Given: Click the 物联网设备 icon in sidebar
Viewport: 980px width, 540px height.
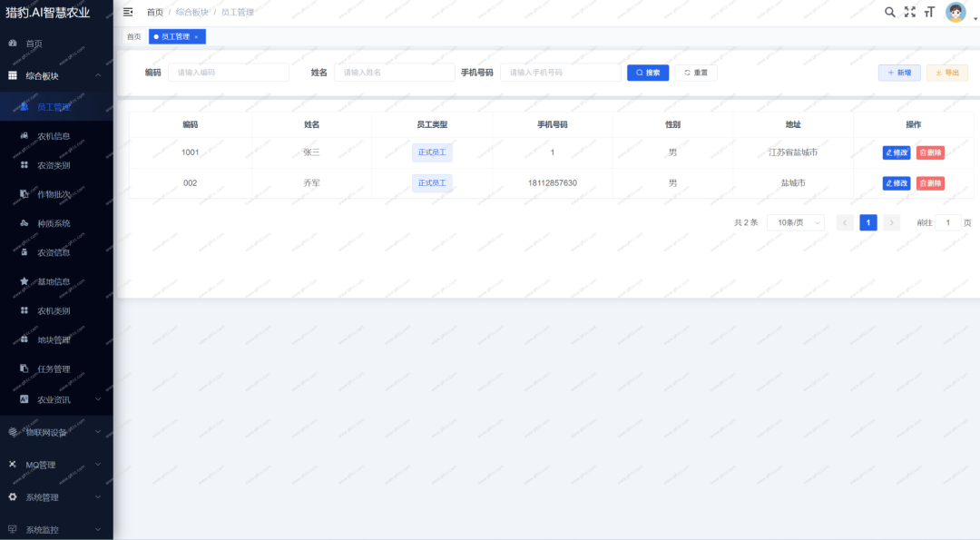Looking at the screenshot, I should (13, 432).
